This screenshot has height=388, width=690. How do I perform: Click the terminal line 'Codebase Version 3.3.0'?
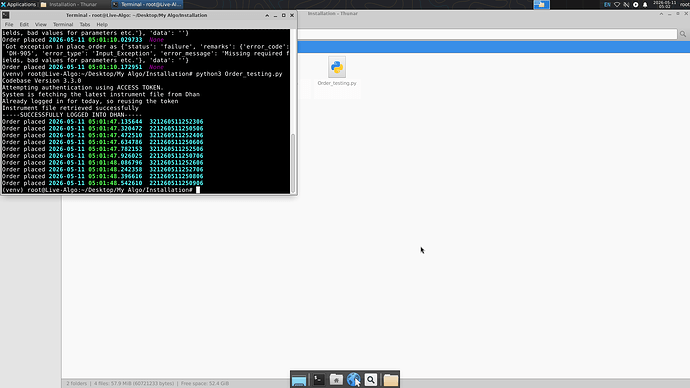click(42, 81)
